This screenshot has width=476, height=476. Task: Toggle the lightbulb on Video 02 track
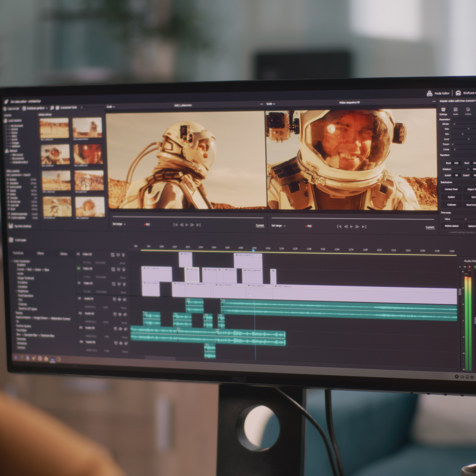(x=124, y=269)
